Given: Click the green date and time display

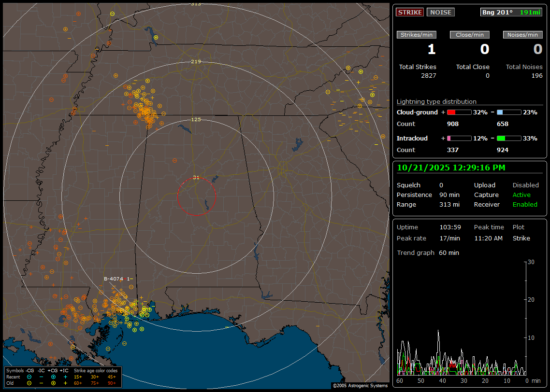Looking at the screenshot, I should pos(451,168).
